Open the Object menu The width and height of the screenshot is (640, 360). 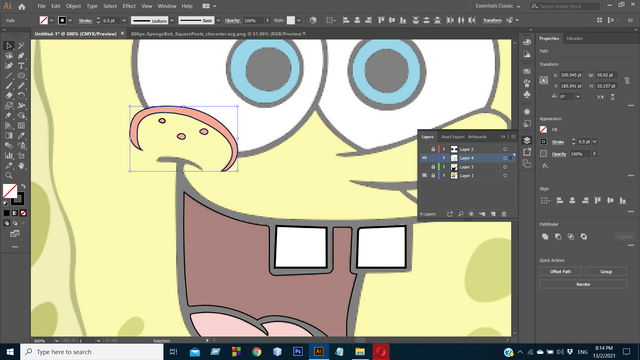click(73, 6)
